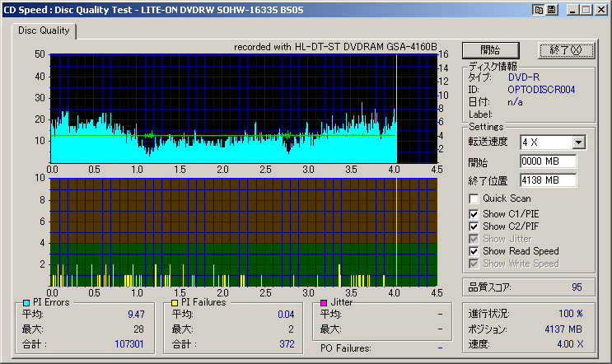Click the yellow PI Failures color swatch
The width and height of the screenshot is (612, 364).
175,303
